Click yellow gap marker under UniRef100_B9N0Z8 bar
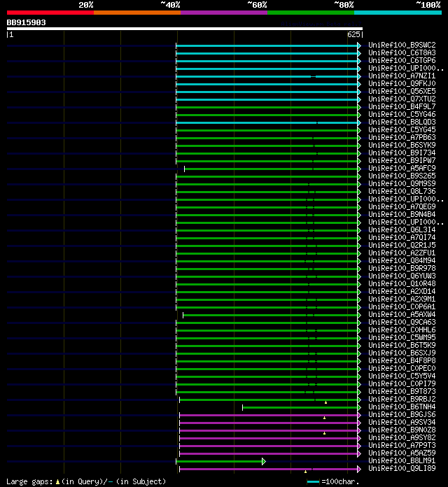 pos(324,433)
